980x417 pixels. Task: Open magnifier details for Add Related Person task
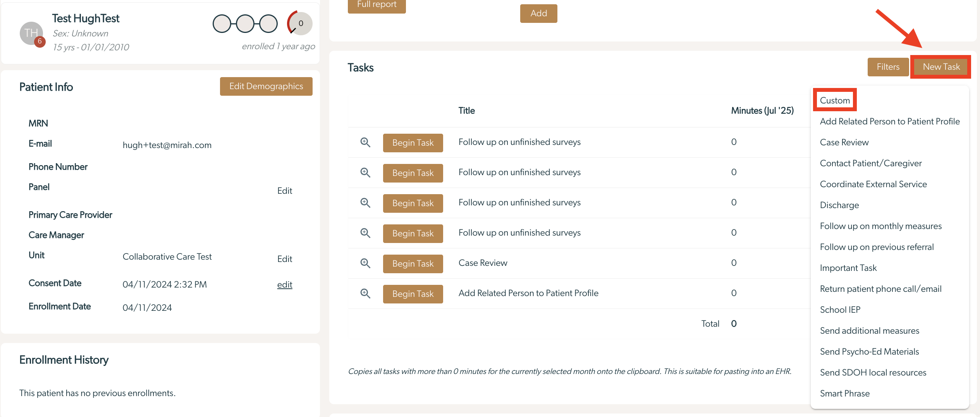365,293
